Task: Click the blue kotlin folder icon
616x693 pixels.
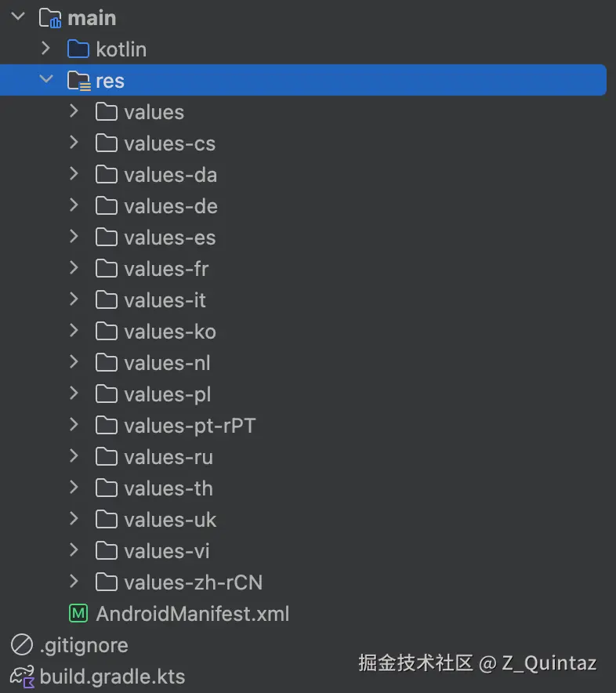Action: point(78,49)
